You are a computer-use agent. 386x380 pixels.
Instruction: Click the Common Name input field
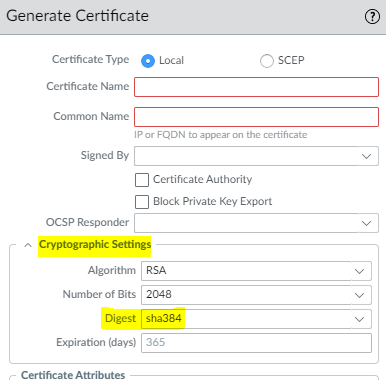[256, 117]
